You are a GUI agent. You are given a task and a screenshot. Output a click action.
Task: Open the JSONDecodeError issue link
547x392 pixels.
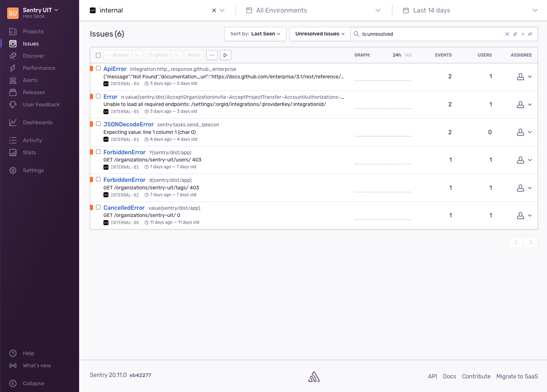129,124
